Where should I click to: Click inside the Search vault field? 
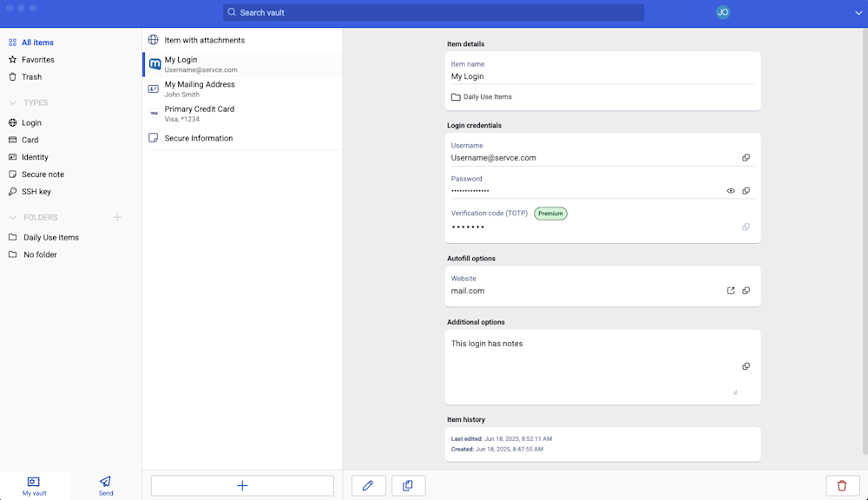(432, 12)
